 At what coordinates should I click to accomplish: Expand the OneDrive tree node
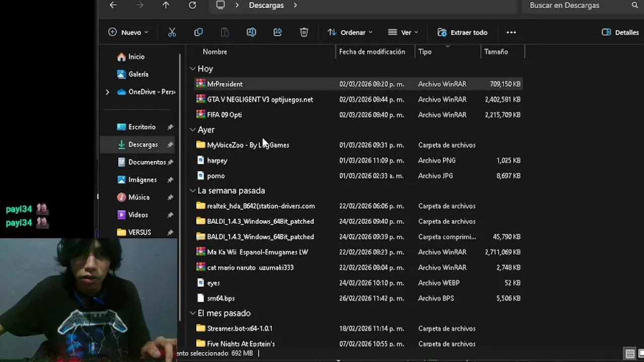[107, 92]
